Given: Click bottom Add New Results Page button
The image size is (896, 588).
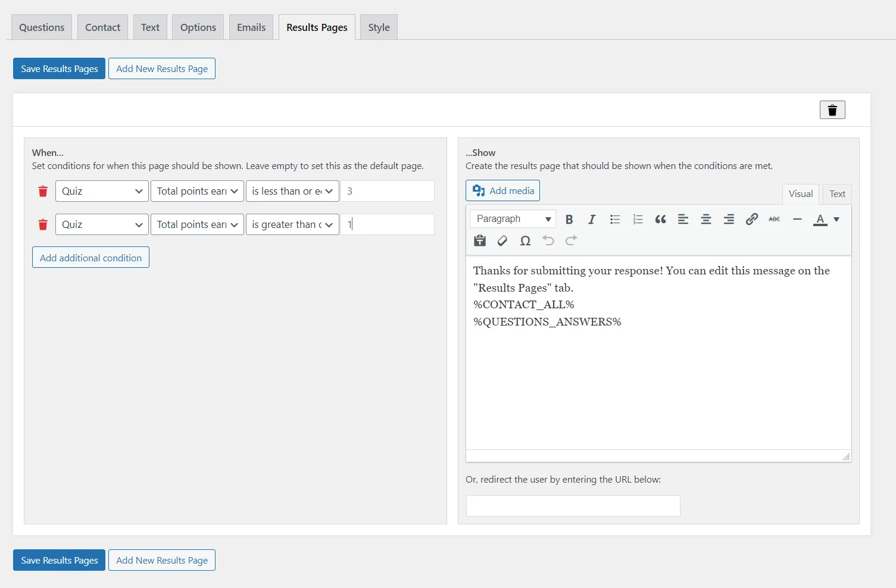Looking at the screenshot, I should coord(162,560).
